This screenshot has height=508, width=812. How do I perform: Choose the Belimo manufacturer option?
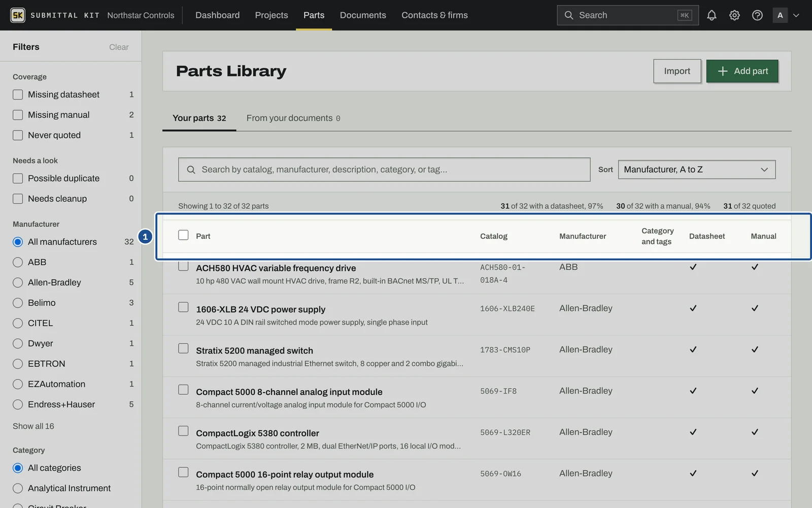(x=18, y=303)
